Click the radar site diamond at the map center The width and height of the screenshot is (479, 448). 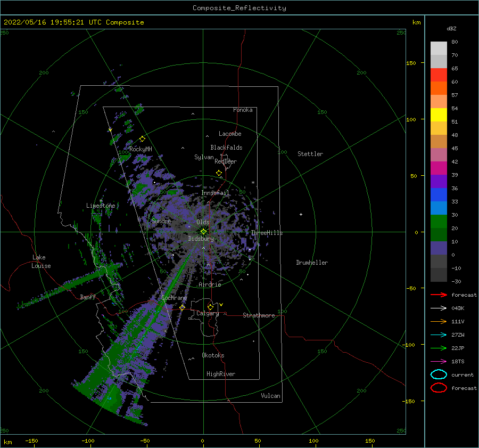pyautogui.click(x=203, y=232)
